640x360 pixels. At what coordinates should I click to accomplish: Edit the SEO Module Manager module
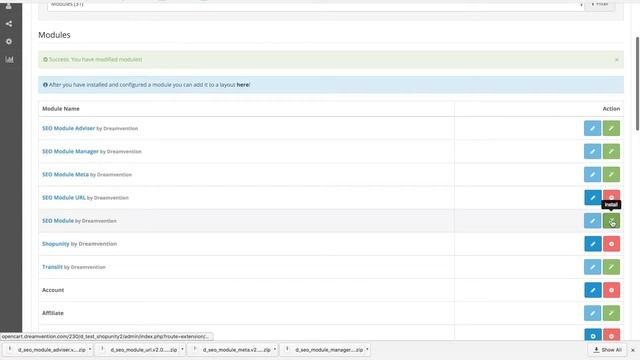[x=592, y=151]
